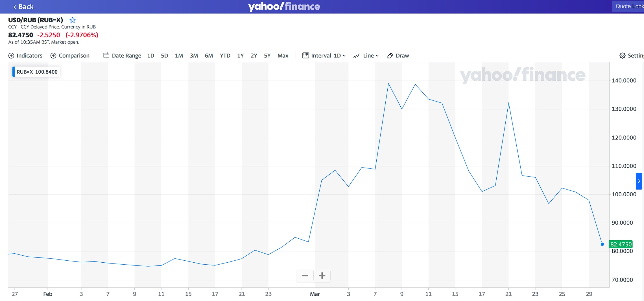Click the yahoo!finance header logo

(284, 6)
